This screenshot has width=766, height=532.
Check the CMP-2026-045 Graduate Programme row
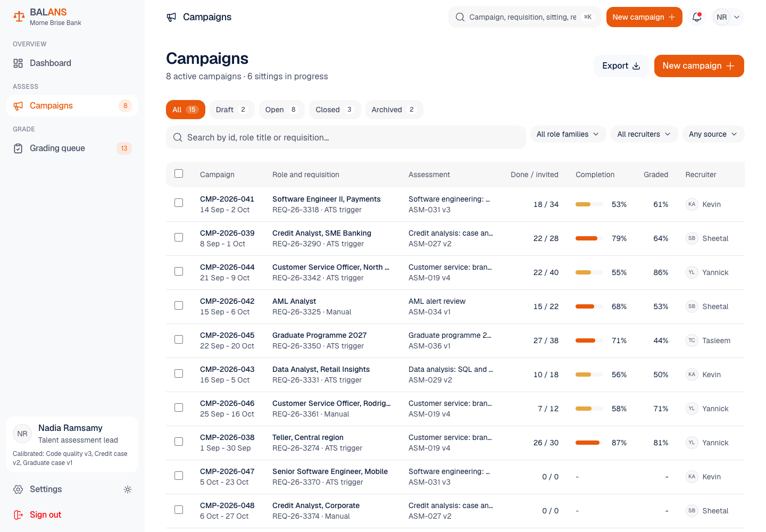pos(179,339)
